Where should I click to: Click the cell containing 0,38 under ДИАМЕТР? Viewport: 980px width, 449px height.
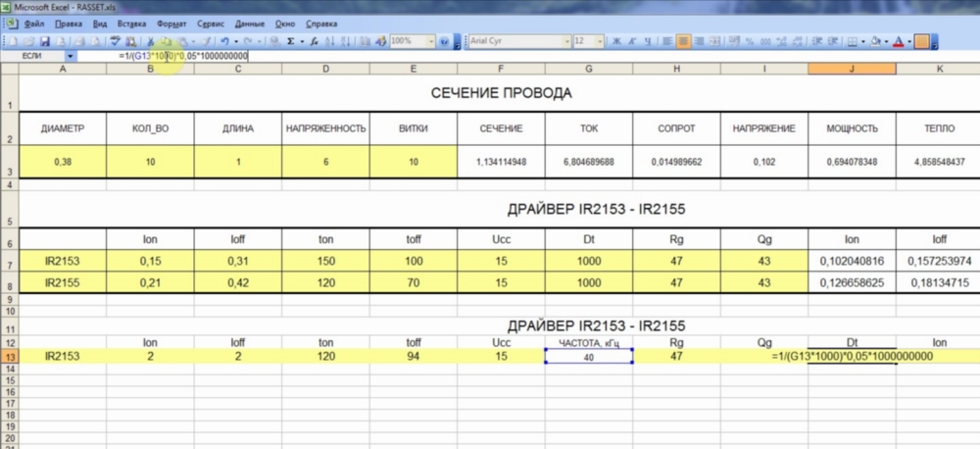pyautogui.click(x=63, y=162)
